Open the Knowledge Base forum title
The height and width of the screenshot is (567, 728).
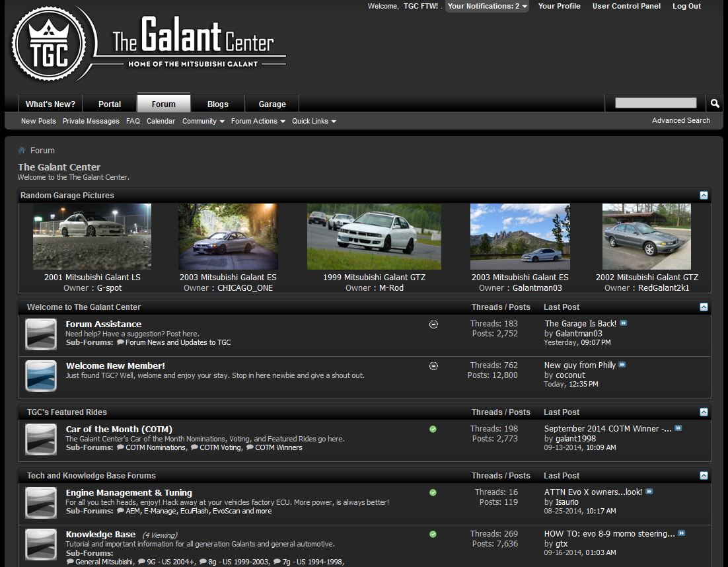[x=101, y=535]
